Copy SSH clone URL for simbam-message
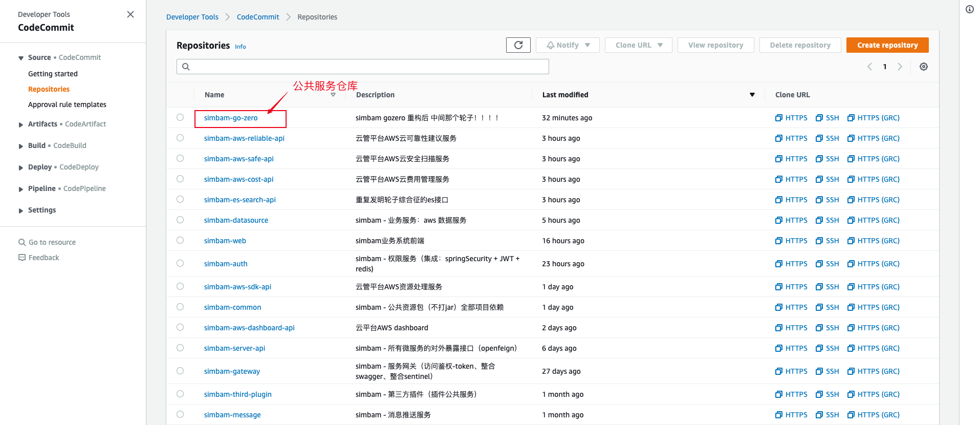Viewport: 980px width, 425px height. coord(827,415)
